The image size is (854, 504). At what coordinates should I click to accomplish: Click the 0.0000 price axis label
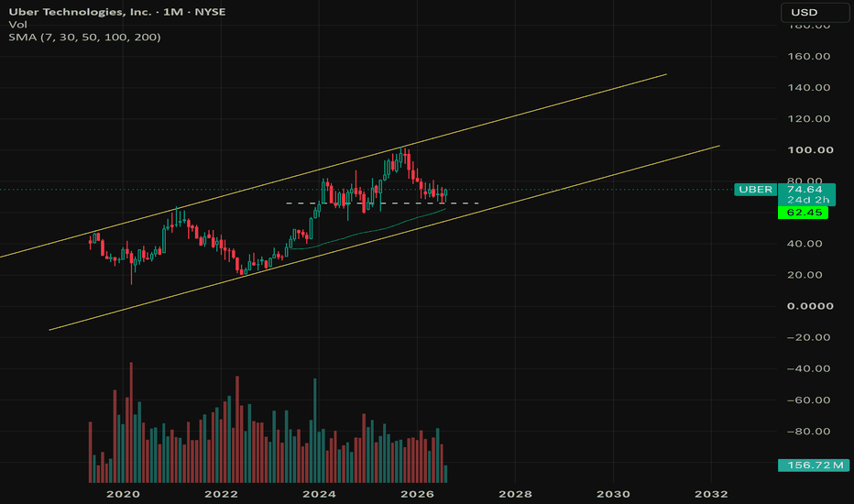pyautogui.click(x=810, y=306)
